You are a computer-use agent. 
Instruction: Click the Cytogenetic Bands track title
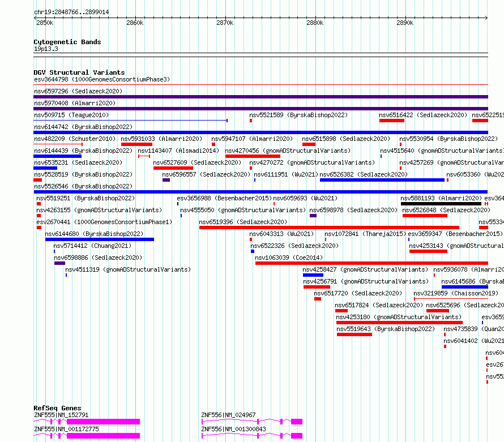point(67,42)
